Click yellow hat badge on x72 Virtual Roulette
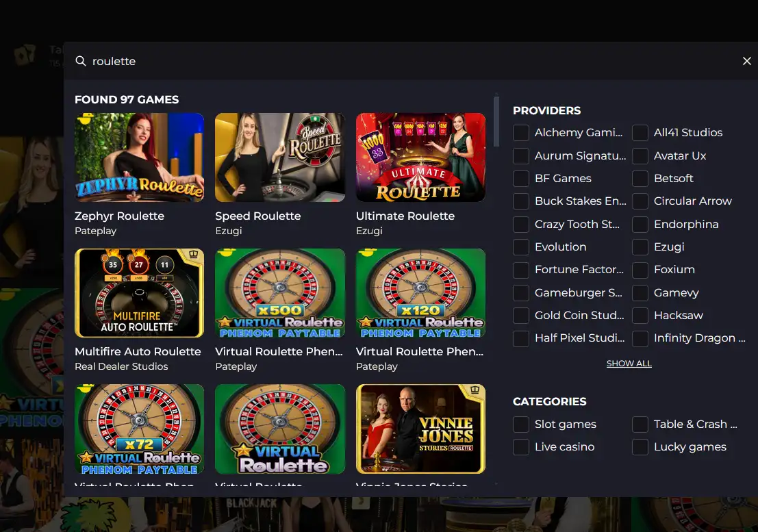The height and width of the screenshot is (532, 758). pyautogui.click(x=85, y=388)
